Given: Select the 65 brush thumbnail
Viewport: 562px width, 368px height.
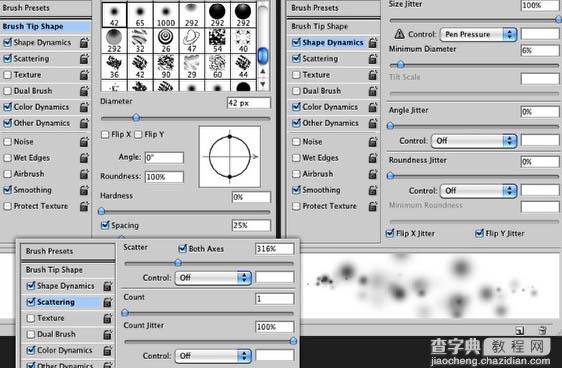Looking at the screenshot, I should pyautogui.click(x=140, y=15).
